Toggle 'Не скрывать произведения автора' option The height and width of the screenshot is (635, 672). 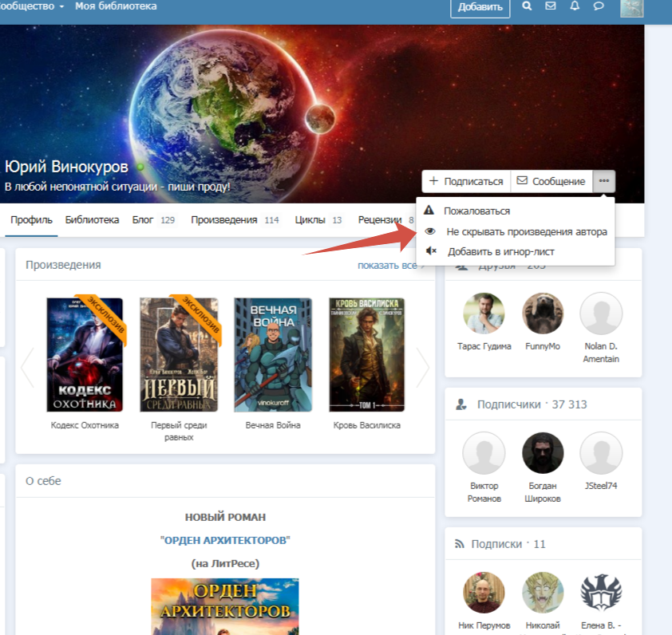526,231
